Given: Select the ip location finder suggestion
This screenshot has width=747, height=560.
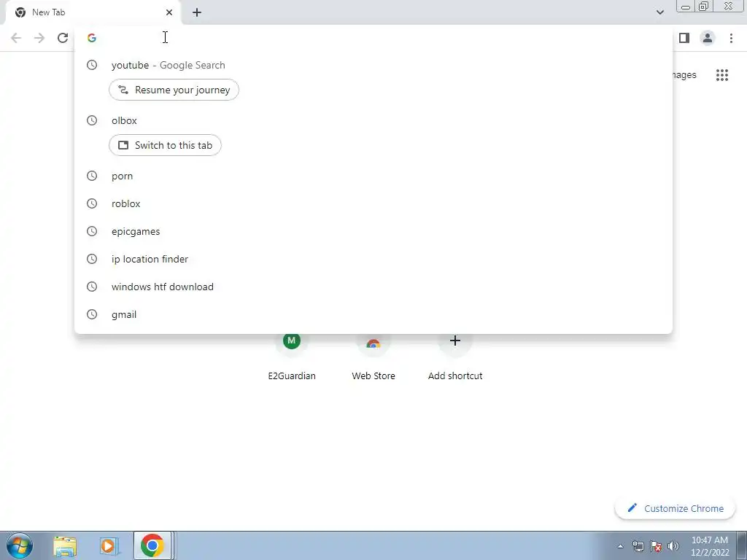Looking at the screenshot, I should (x=373, y=259).
